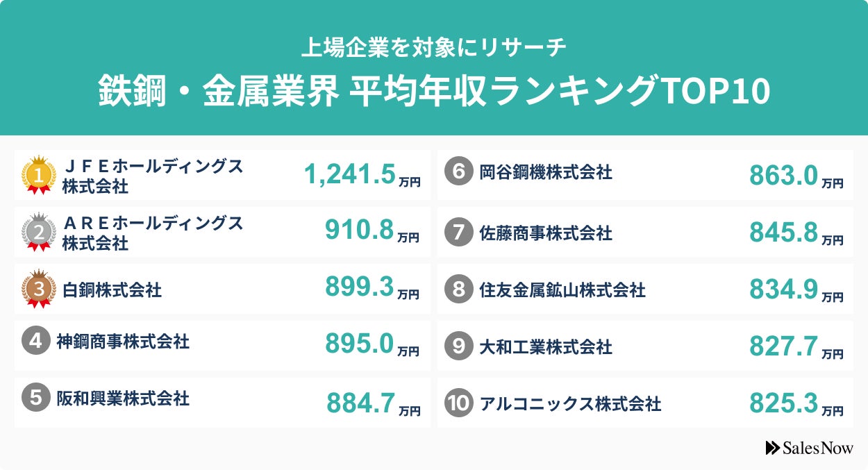Click the bronze rank 3 medal icon
Viewport: 868px width, 470px height.
(x=39, y=289)
